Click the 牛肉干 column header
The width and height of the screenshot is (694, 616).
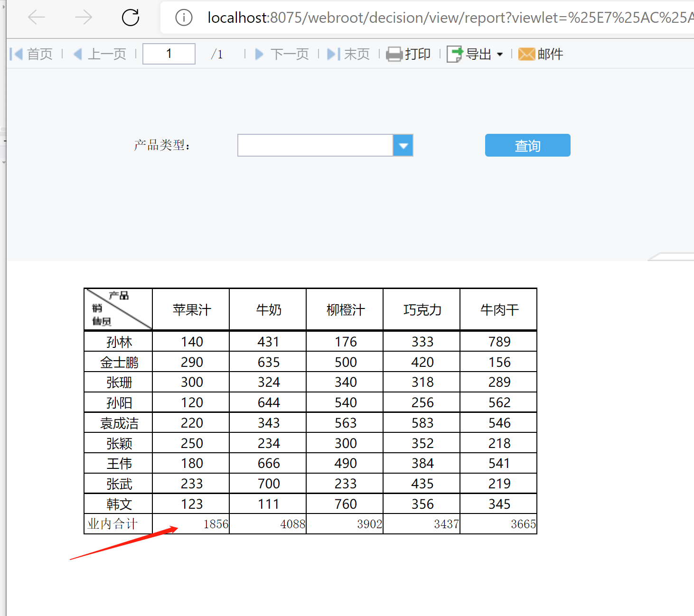pos(498,309)
